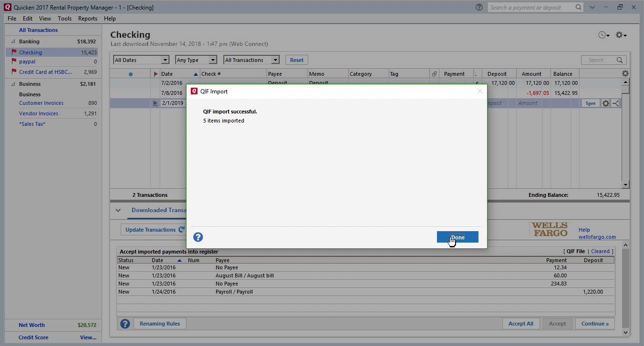Click Credit Score link

click(33, 337)
